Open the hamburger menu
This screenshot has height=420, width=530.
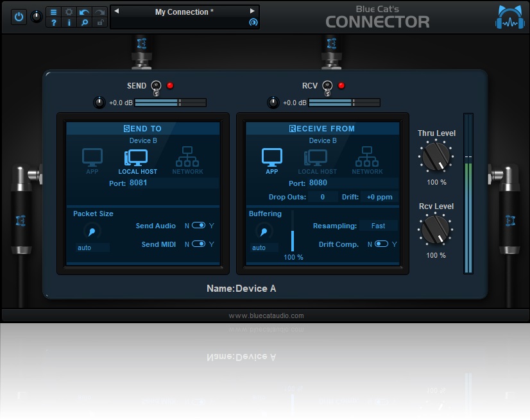click(53, 12)
